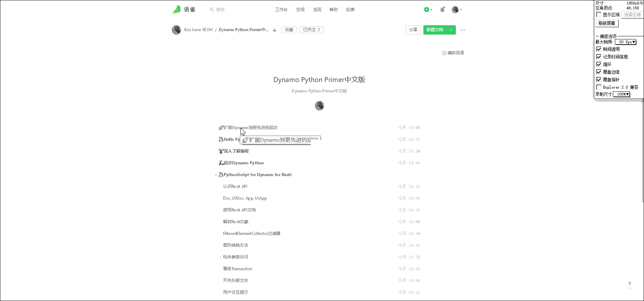The height and width of the screenshot is (301, 644).
Task: Open the 发现 menu
Action: pyautogui.click(x=317, y=10)
